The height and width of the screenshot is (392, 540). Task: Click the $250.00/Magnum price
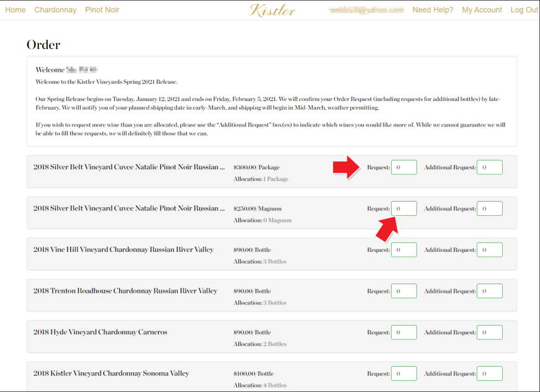click(258, 208)
